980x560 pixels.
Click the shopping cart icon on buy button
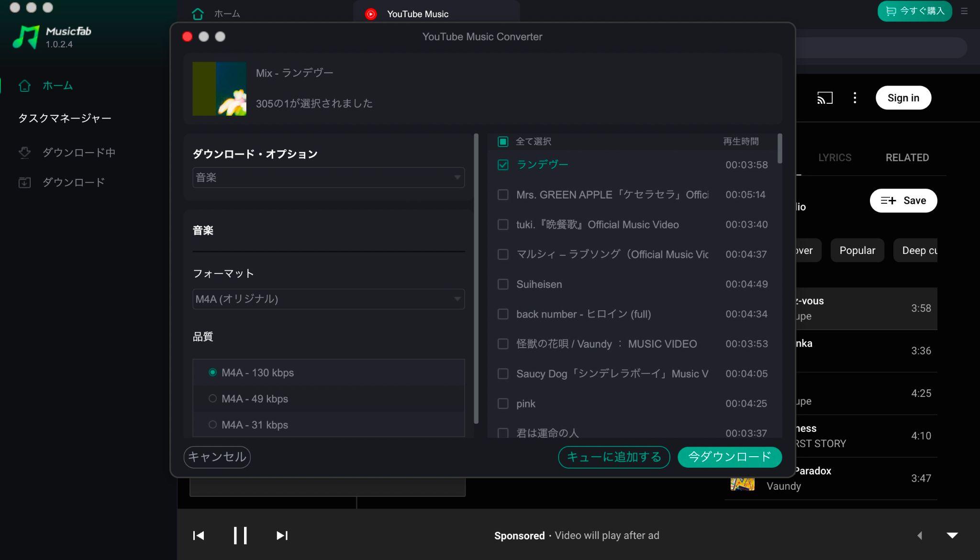pyautogui.click(x=891, y=11)
